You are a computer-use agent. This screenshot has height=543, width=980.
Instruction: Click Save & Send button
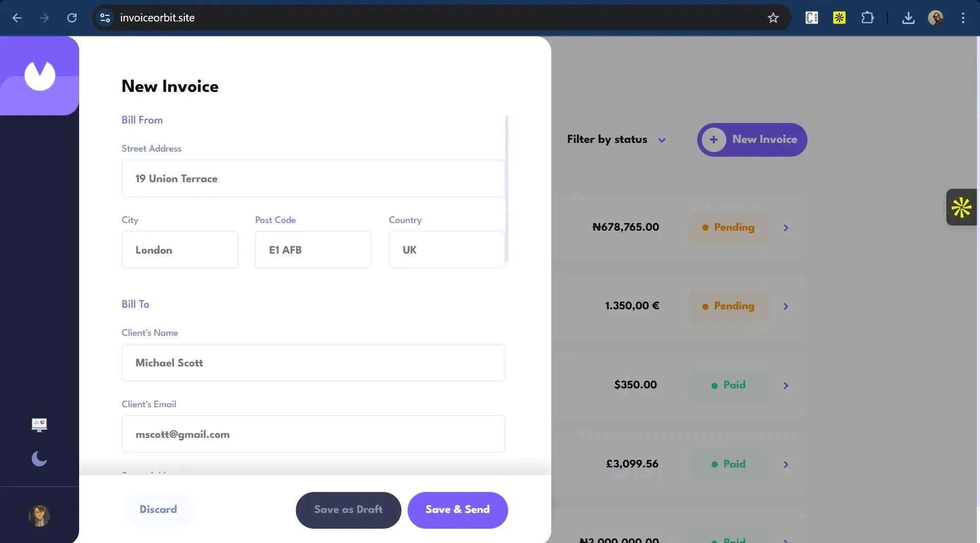coord(457,509)
